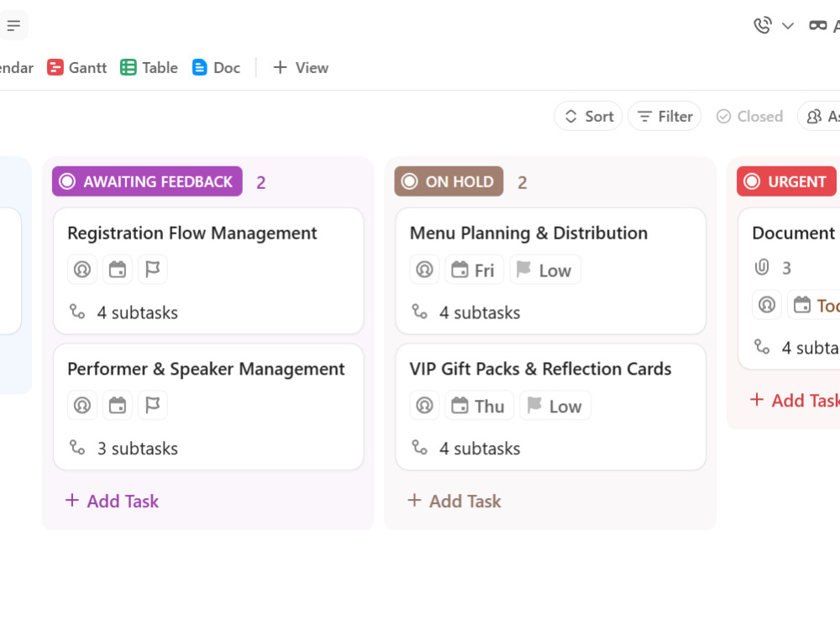Open the Document task in Urgent column
Image resolution: width=840 pixels, height=630 pixels.
click(795, 233)
